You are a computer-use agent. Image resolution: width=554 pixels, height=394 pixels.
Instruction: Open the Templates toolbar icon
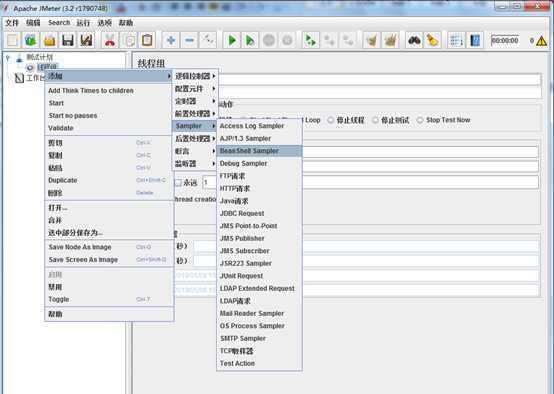coord(31,40)
